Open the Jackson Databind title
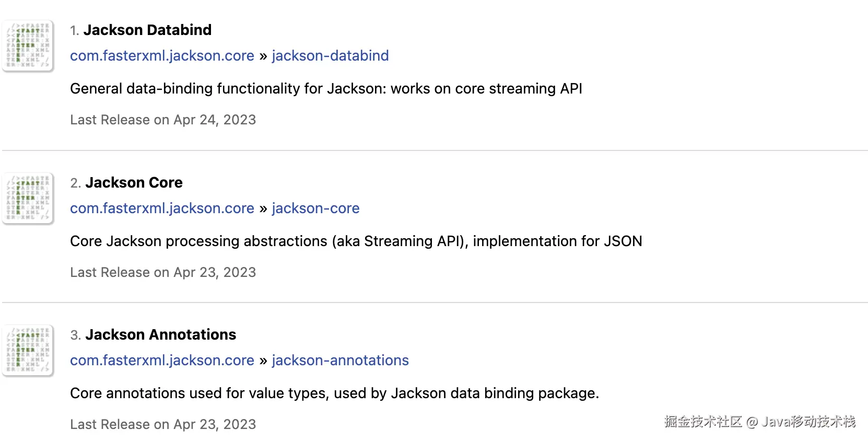Viewport: 868px width, 441px height. (x=147, y=30)
